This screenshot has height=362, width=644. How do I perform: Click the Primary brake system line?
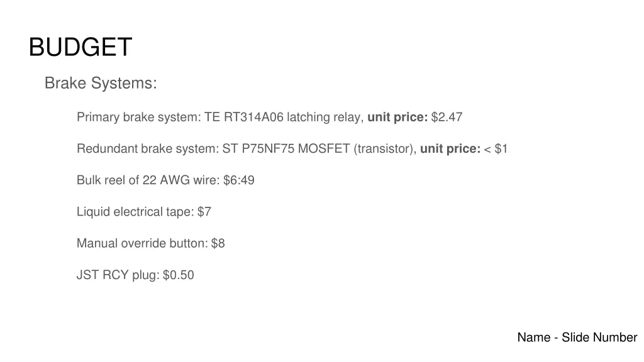click(269, 118)
